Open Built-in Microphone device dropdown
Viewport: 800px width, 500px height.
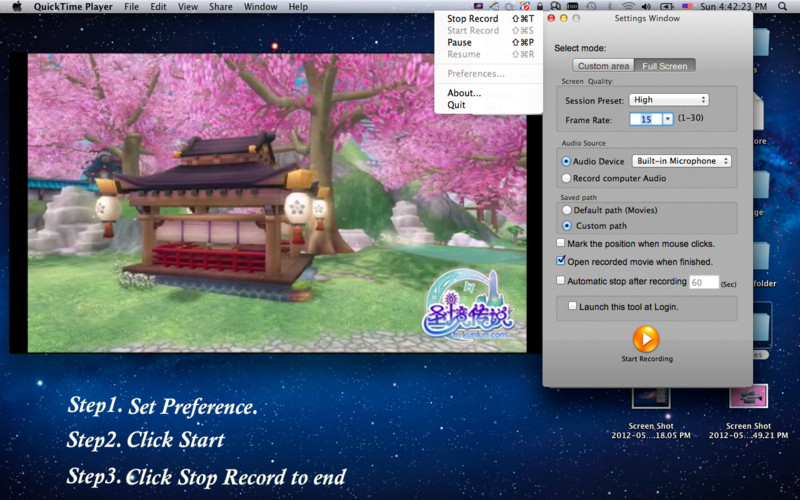682,161
